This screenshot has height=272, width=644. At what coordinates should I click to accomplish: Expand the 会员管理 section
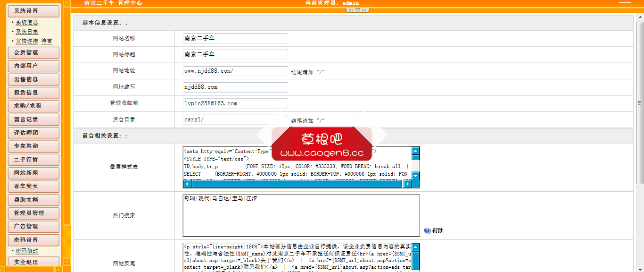click(33, 52)
